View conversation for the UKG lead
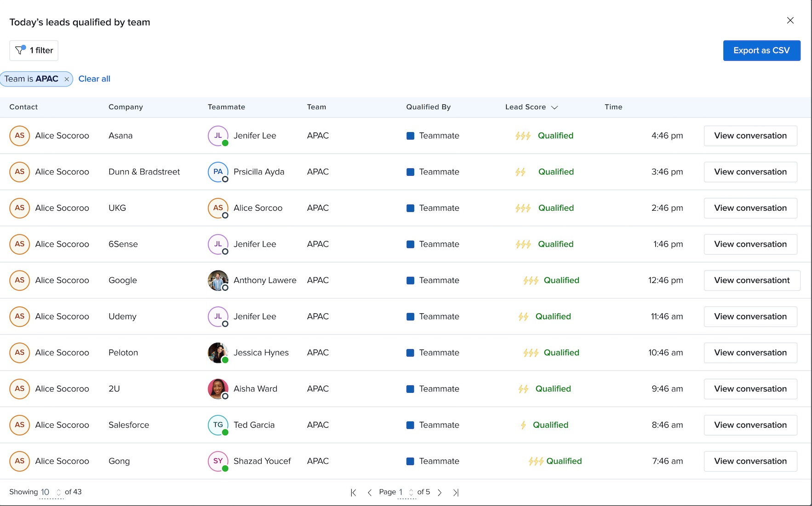Screen dimensions: 812x506 (x=750, y=208)
